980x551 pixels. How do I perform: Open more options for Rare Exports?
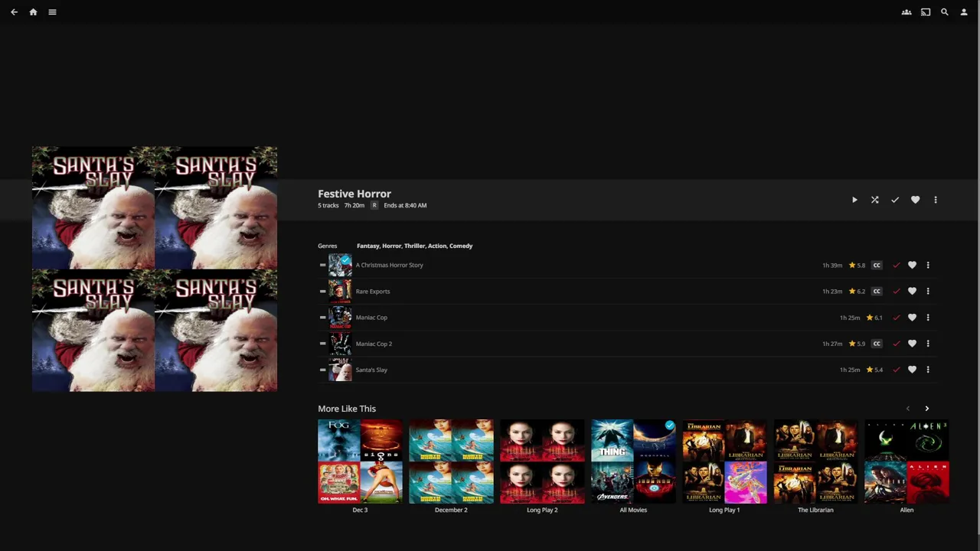click(928, 292)
